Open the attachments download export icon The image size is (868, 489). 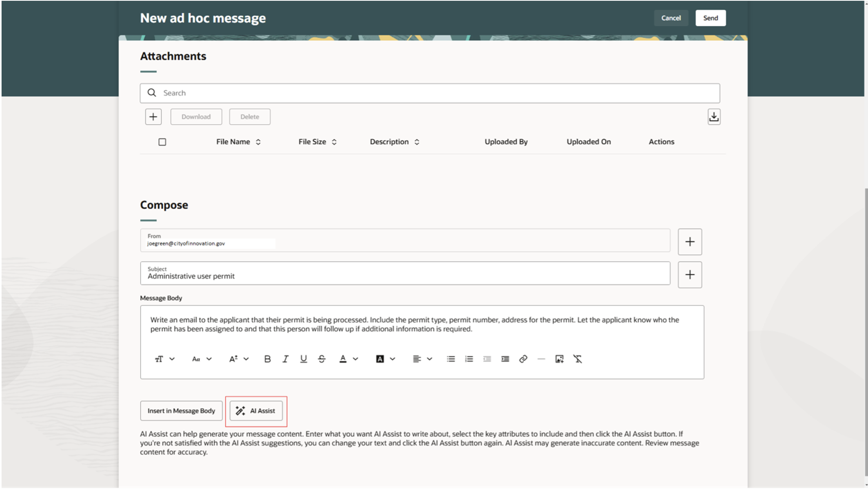pos(714,117)
